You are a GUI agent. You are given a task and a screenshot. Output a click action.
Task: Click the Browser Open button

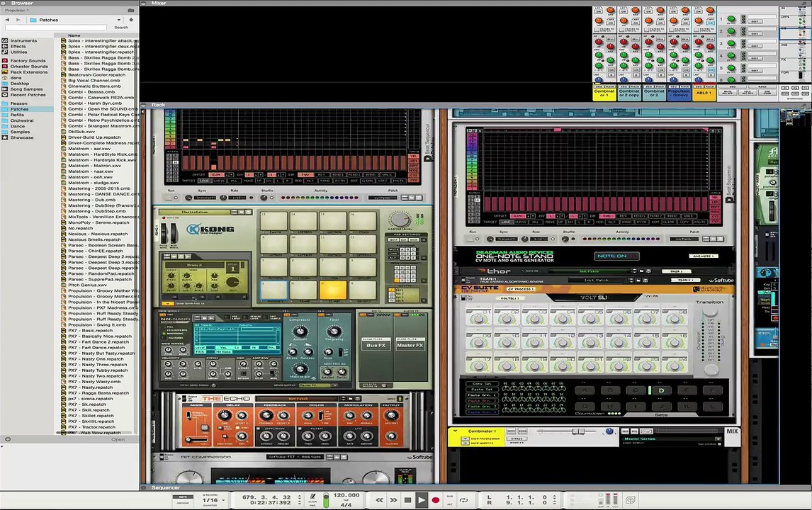118,440
